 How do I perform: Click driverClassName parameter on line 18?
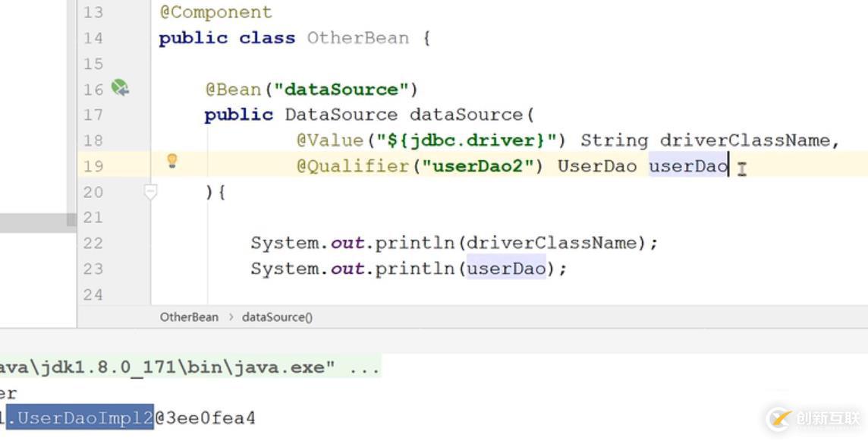(745, 140)
